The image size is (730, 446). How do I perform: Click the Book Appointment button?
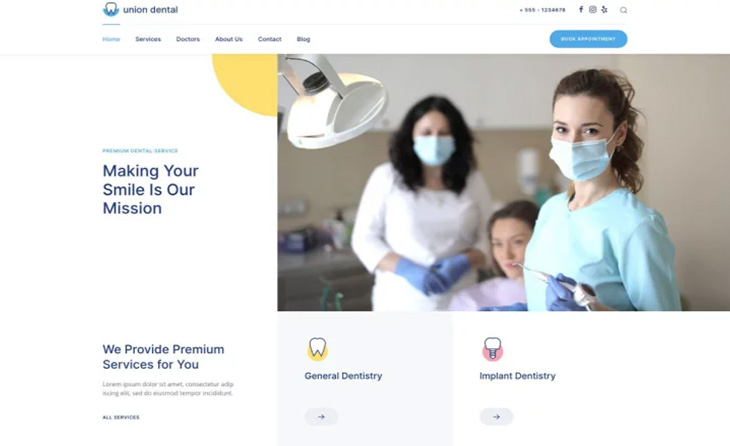(588, 39)
